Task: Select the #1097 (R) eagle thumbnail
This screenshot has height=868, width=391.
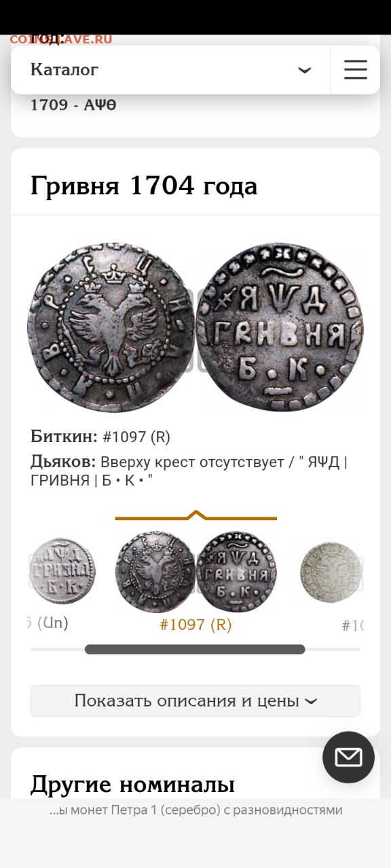Action: [x=155, y=572]
